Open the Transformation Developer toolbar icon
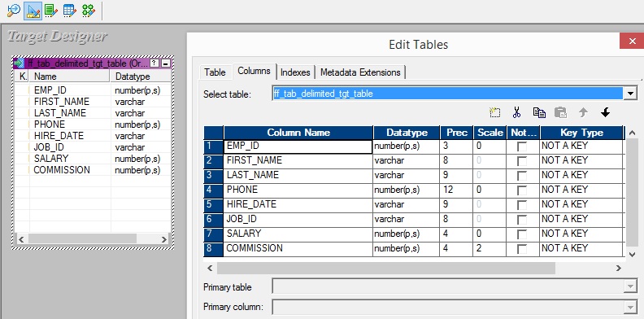The image size is (644, 319). [51, 11]
